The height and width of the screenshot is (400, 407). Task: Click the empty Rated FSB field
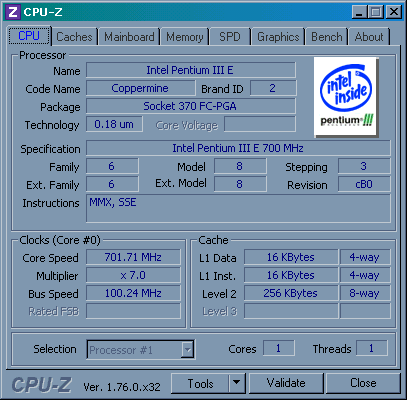[133, 311]
